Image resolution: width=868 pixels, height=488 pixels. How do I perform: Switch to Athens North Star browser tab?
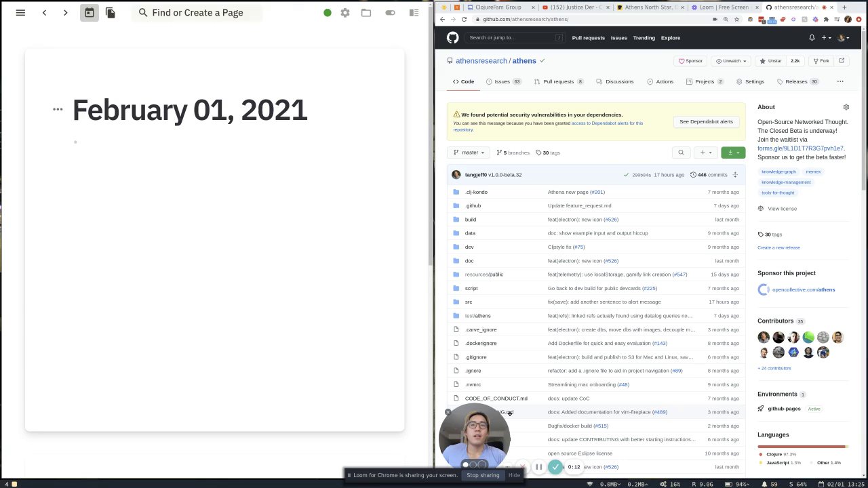coord(651,7)
